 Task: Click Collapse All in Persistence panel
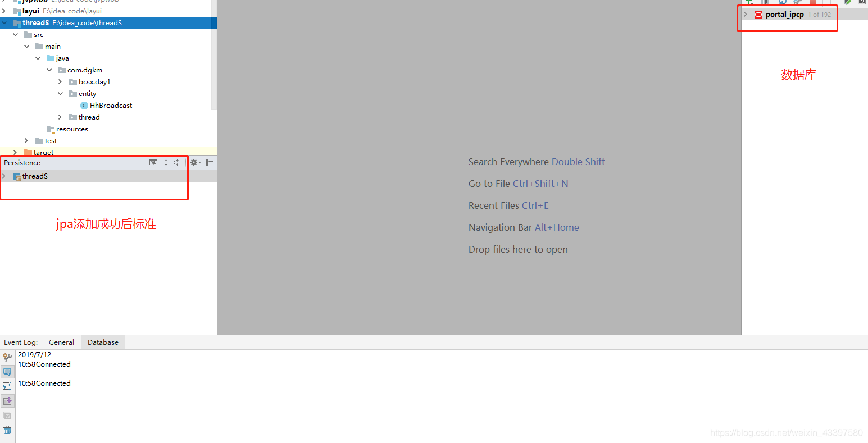click(177, 162)
